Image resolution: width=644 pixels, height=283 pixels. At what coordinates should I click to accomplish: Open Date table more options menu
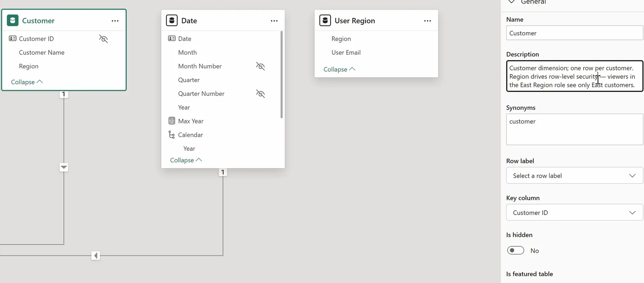click(274, 21)
